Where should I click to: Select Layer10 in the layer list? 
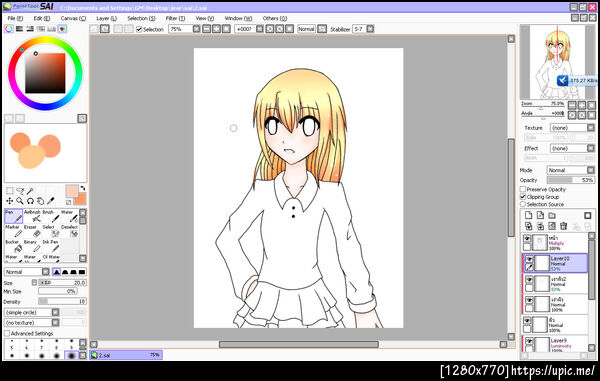click(x=555, y=263)
